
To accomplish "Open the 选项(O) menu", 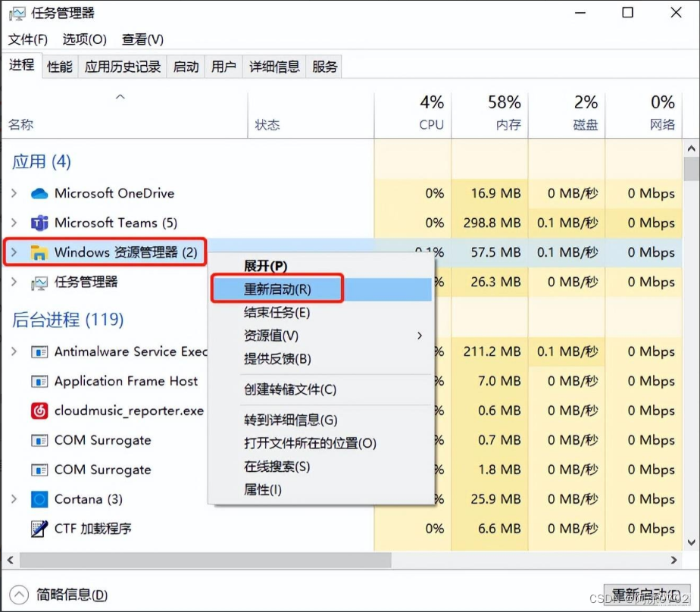I will [x=84, y=39].
